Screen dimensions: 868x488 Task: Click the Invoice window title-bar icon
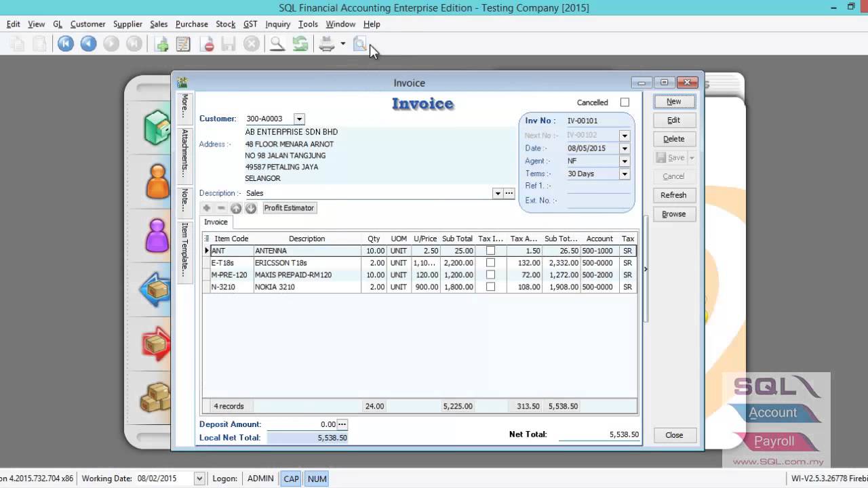click(x=182, y=83)
